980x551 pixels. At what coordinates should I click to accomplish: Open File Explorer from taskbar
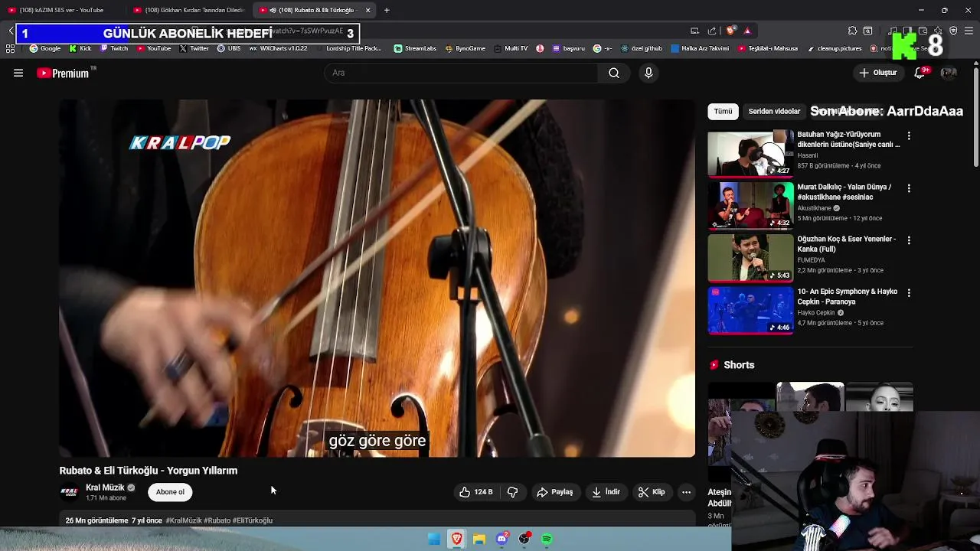[x=479, y=539]
